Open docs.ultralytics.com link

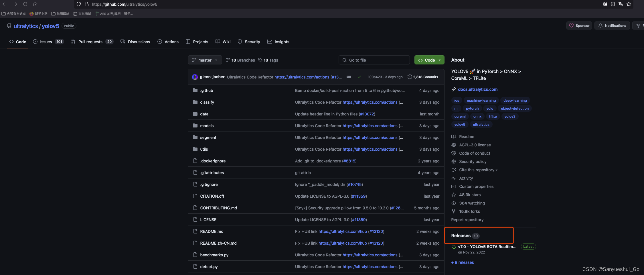478,89
